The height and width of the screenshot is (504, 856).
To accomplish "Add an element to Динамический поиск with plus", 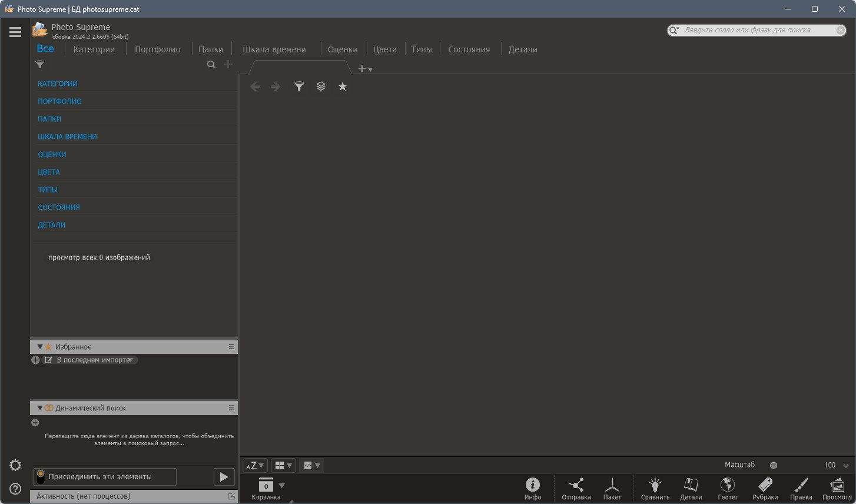I will click(x=35, y=423).
